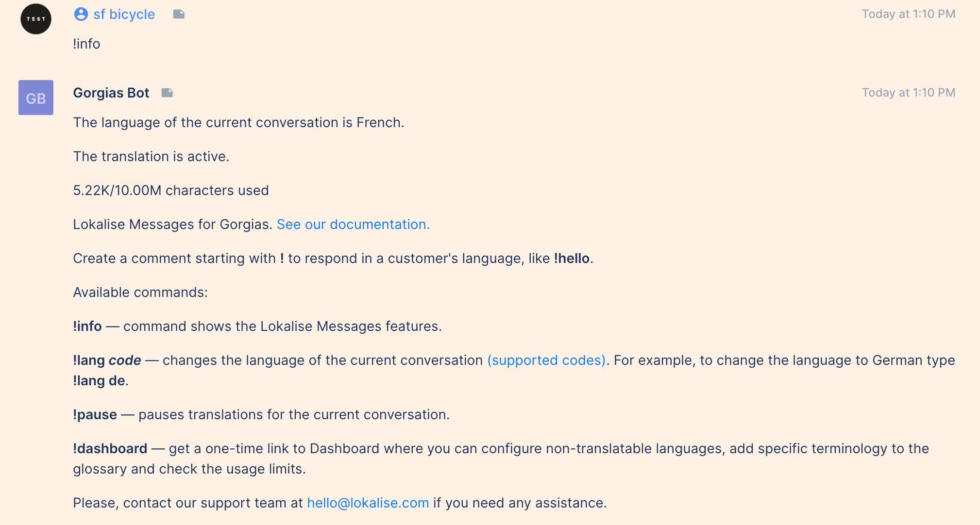Click the characters used quota line
The width and height of the screenshot is (980, 525).
170,190
